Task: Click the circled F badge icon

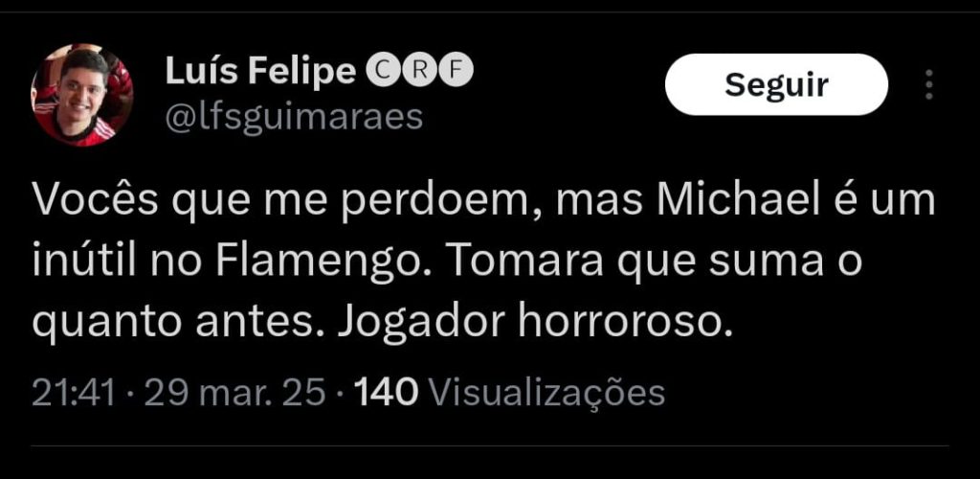Action: (459, 71)
